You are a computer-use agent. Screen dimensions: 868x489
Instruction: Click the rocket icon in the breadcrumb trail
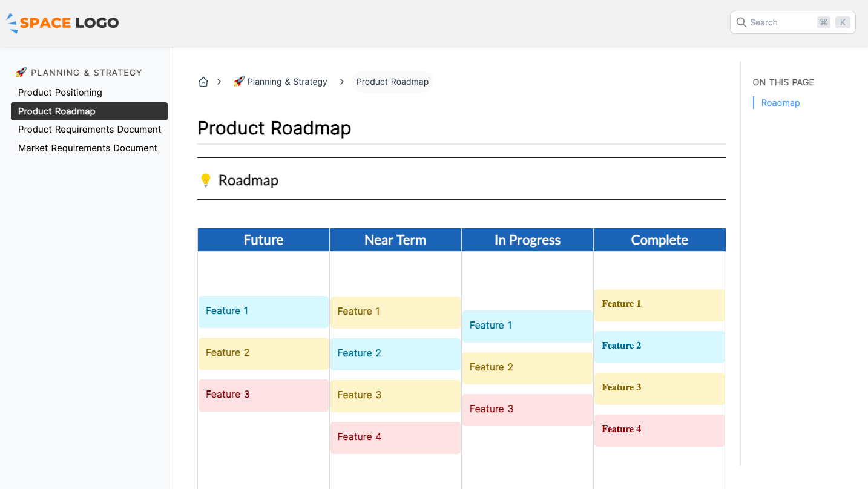tap(238, 81)
